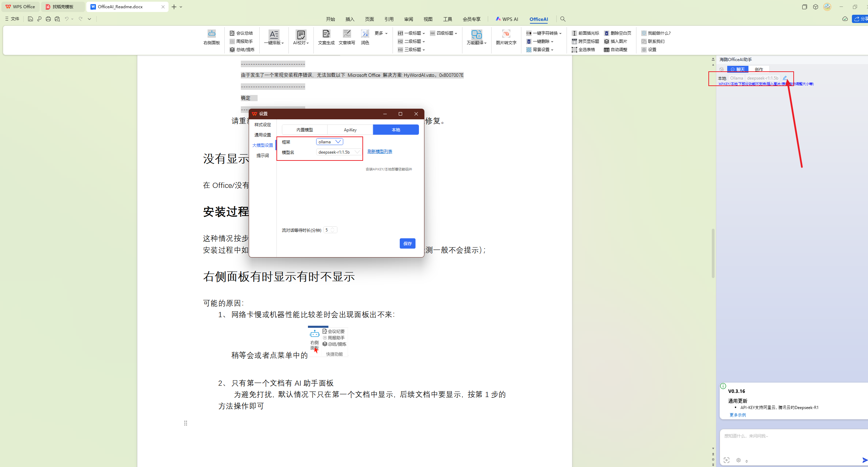Open the 右侧面板 panel from the ribbon
The width and height of the screenshot is (868, 467).
click(x=211, y=38)
